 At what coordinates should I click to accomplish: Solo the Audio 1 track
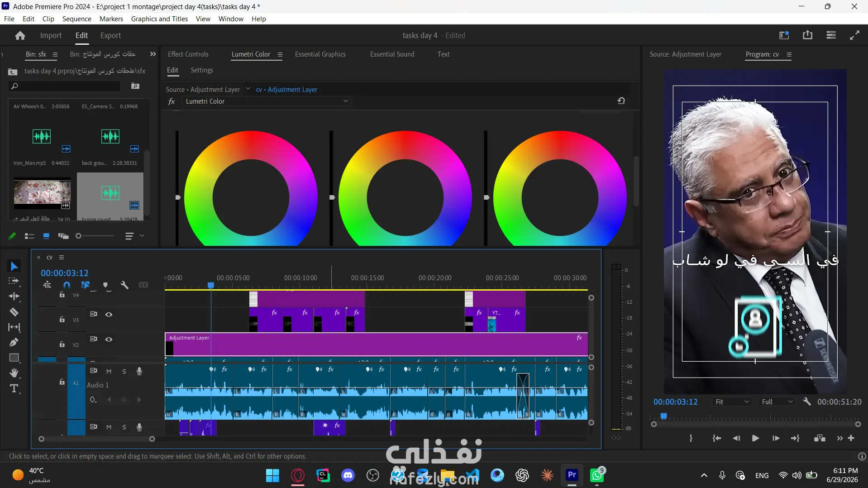[x=124, y=371]
